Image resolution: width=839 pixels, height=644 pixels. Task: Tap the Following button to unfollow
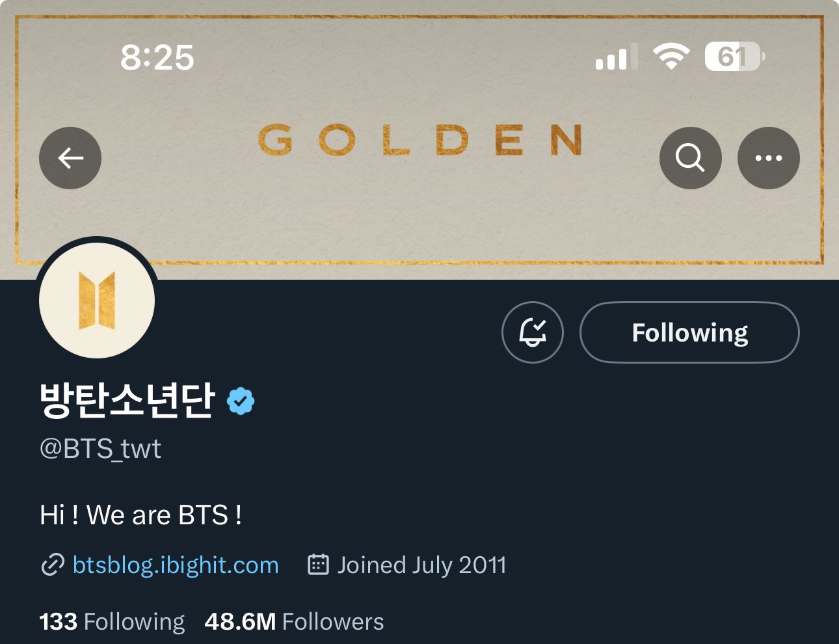pyautogui.click(x=689, y=332)
